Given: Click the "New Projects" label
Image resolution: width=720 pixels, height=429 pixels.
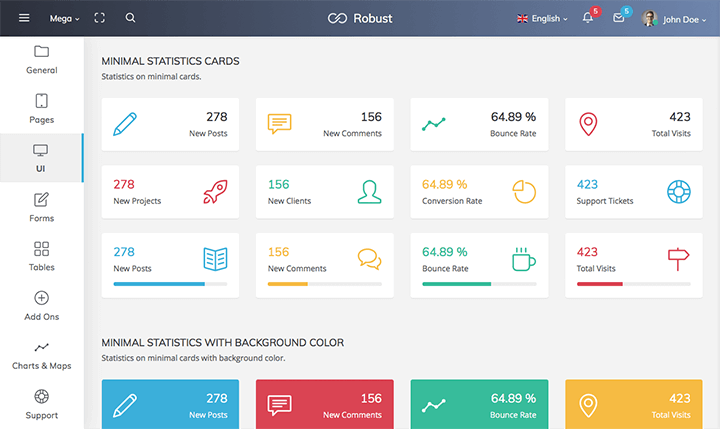Looking at the screenshot, I should tap(137, 201).
